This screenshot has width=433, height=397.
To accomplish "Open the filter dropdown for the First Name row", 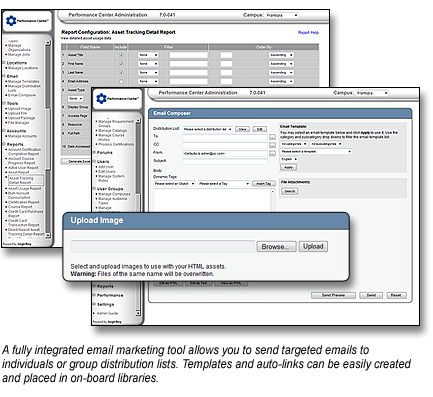I will pos(148,64).
